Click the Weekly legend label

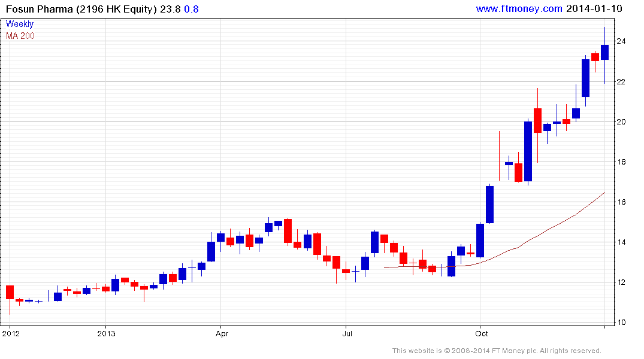click(x=19, y=24)
